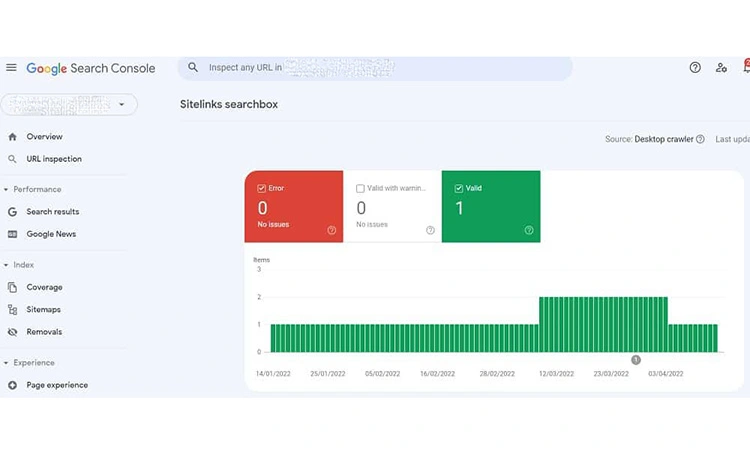Click the Google News icon

point(12,234)
